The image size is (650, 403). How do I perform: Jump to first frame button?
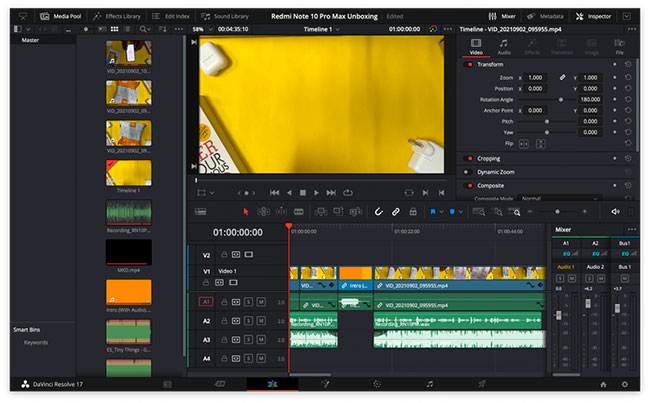point(274,193)
